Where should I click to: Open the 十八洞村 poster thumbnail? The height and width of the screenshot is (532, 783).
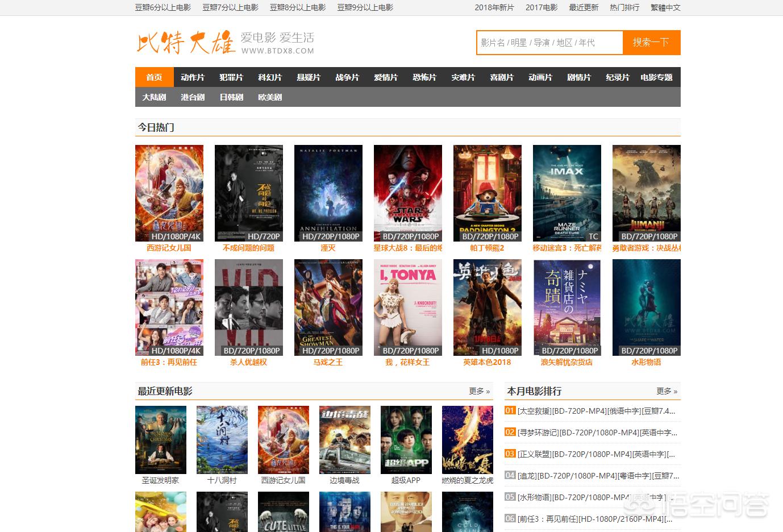222,440
